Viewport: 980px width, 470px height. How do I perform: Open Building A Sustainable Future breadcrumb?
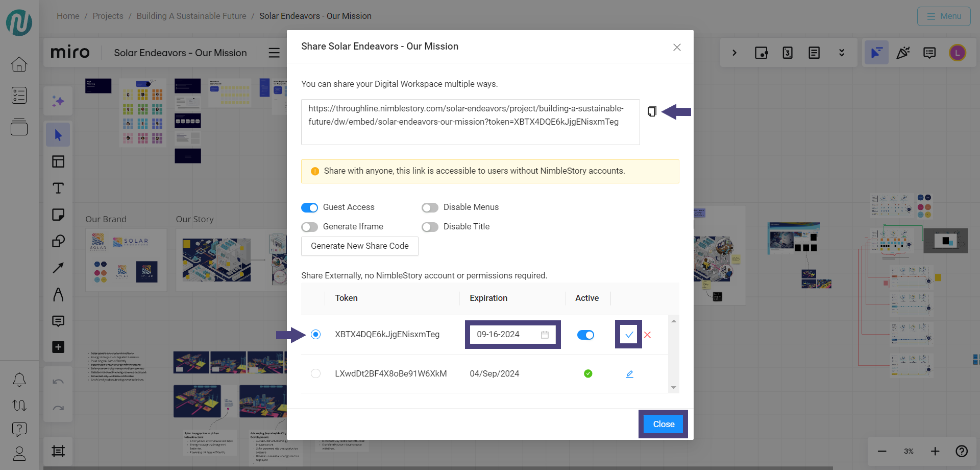(191, 16)
